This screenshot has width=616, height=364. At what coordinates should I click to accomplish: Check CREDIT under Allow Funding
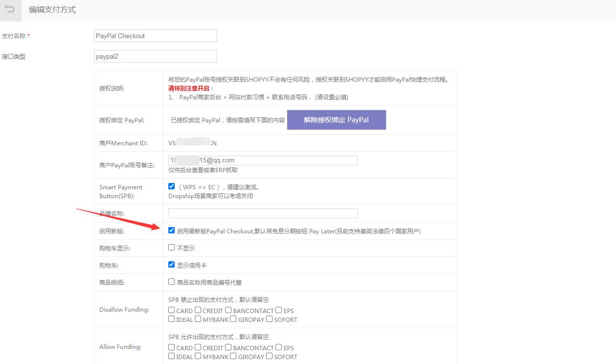(198, 347)
